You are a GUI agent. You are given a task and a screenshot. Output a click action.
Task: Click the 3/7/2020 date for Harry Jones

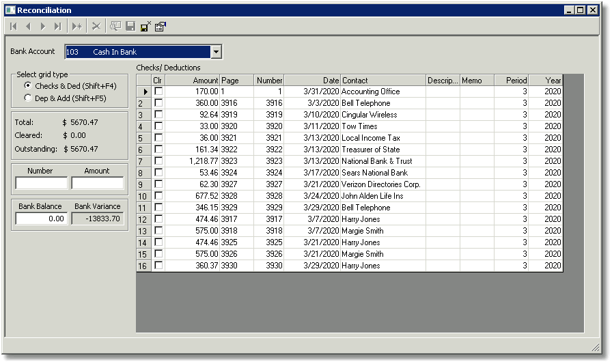312,219
